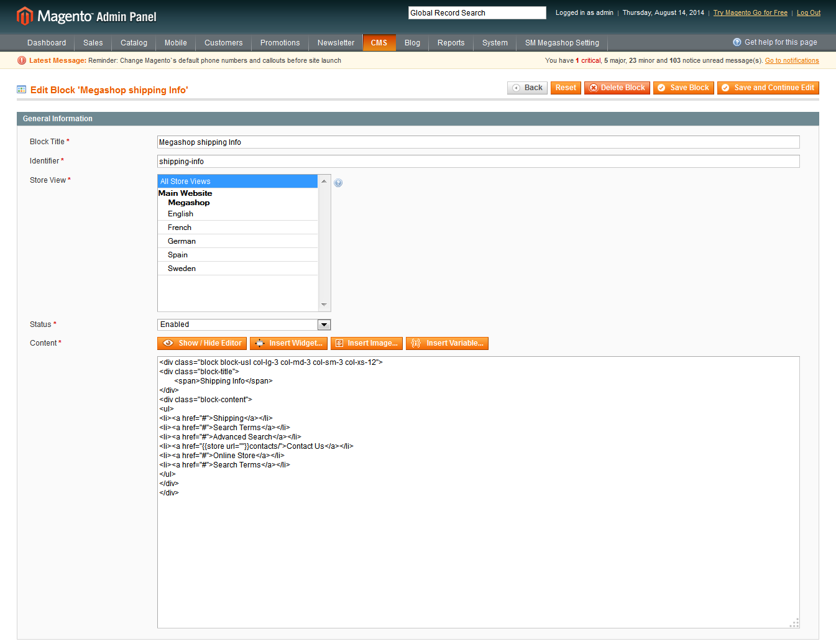Open the CMS menu

pos(379,43)
